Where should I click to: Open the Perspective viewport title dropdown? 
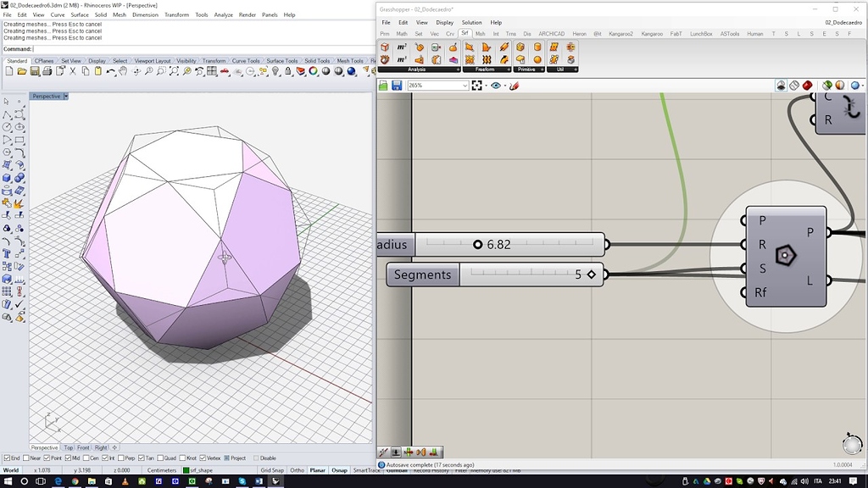64,96
